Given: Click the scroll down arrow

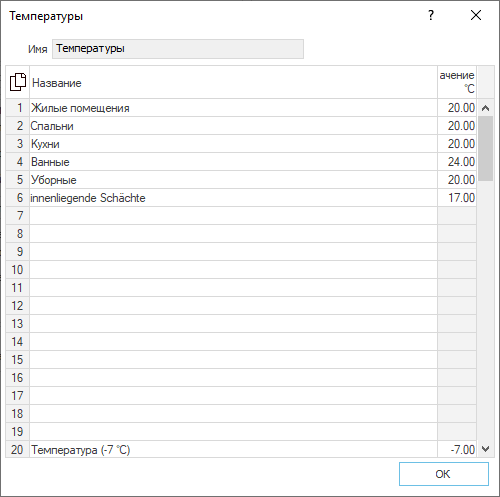Looking at the screenshot, I should [485, 449].
